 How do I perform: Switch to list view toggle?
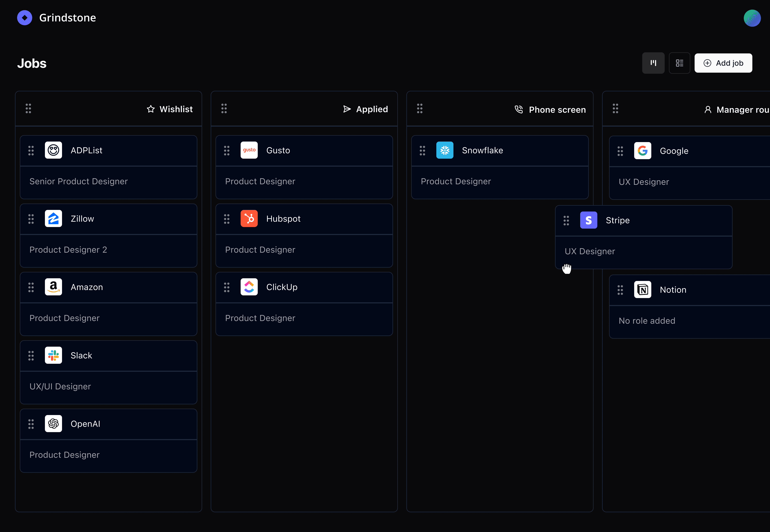coord(679,63)
